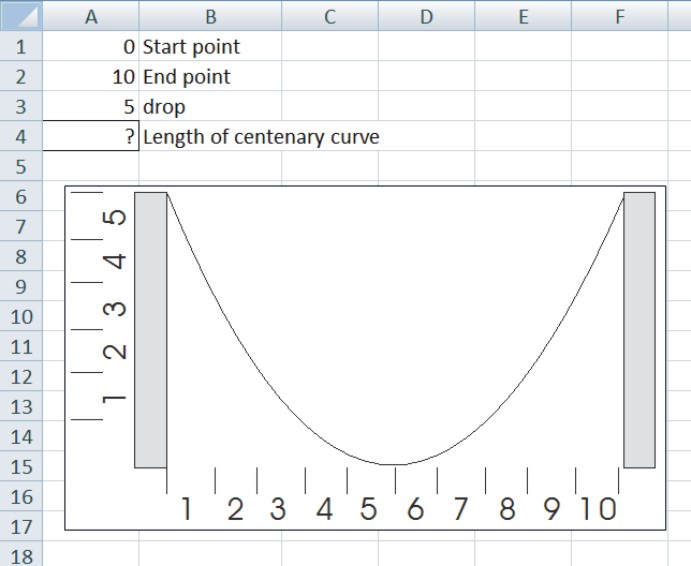The width and height of the screenshot is (691, 566).
Task: Click empty cell C1
Action: pos(330,46)
